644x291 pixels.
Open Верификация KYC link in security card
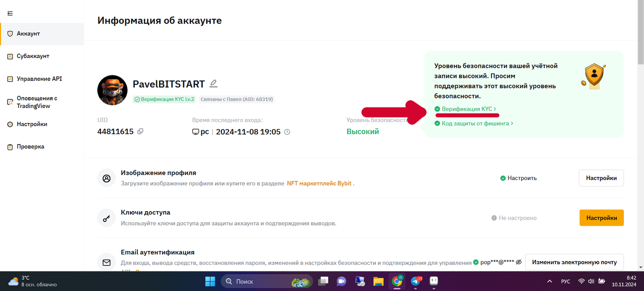466,109
